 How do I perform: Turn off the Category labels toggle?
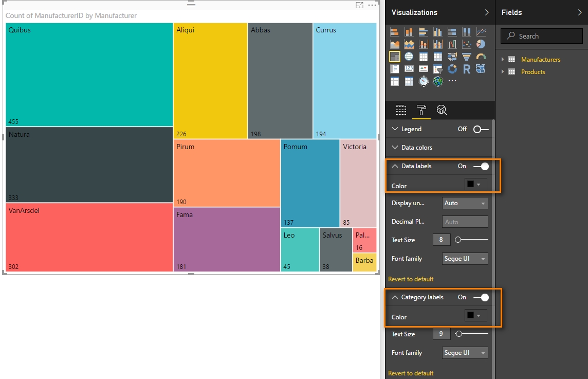[481, 298]
